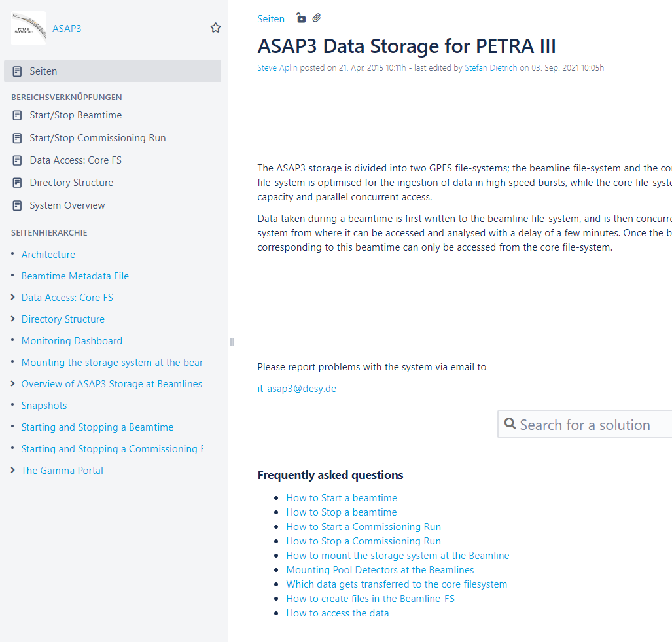Click the System Overview shortcut icon
This screenshot has width=672, height=642.
17,205
